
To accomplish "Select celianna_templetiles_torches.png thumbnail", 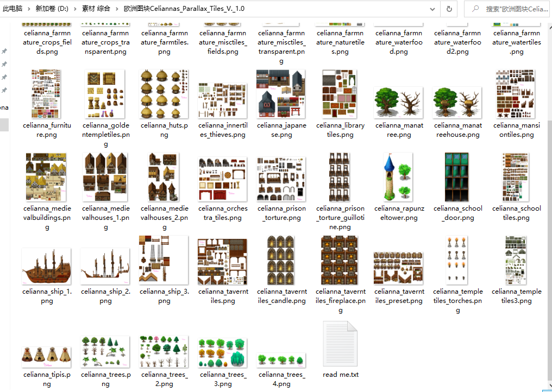I will [456, 260].
